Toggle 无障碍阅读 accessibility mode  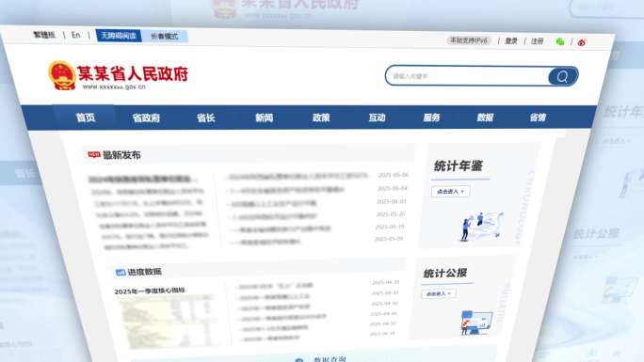tap(119, 36)
